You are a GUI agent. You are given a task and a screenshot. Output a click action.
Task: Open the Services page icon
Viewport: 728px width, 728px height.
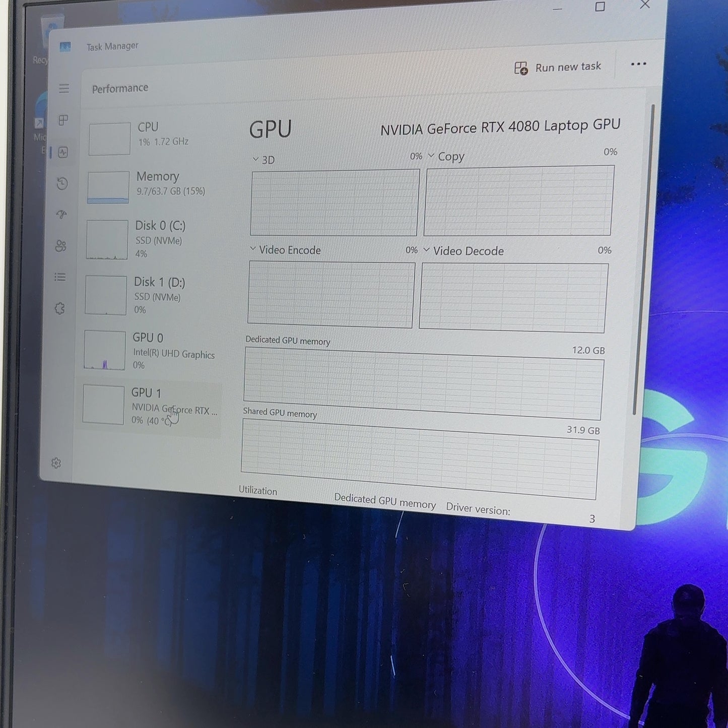coord(59,308)
